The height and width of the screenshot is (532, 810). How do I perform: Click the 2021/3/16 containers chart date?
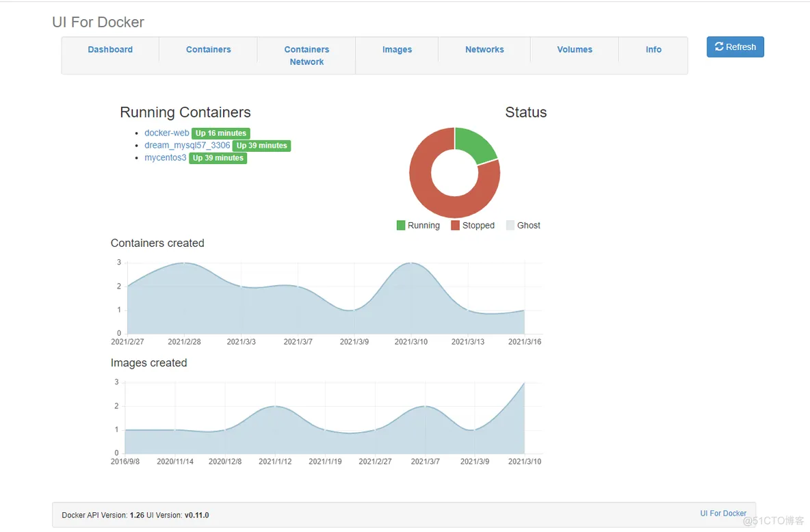coord(525,342)
